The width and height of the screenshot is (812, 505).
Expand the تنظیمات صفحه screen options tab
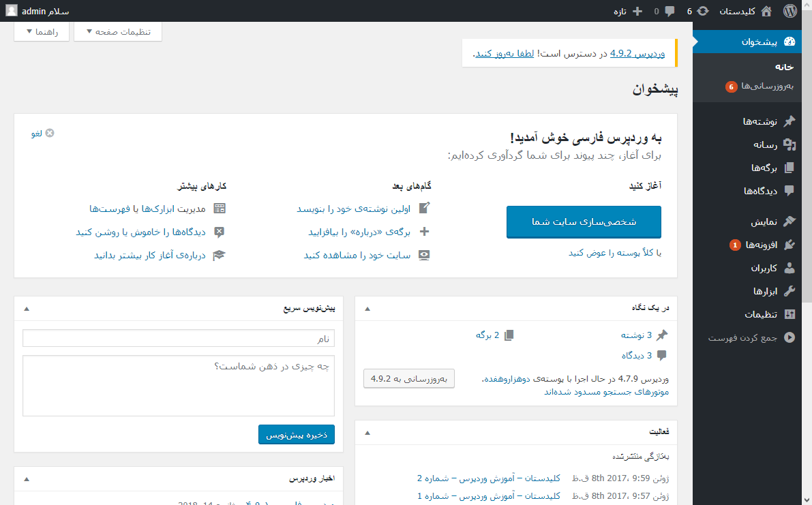tap(118, 31)
